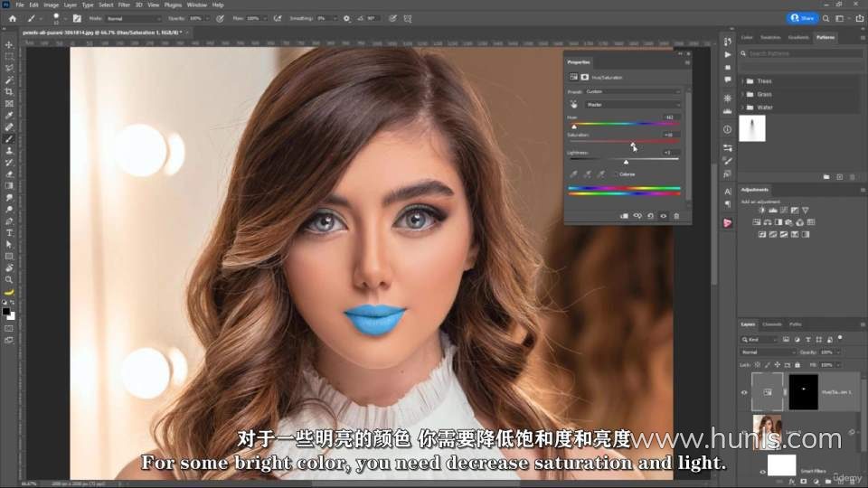Image resolution: width=868 pixels, height=488 pixels.
Task: Open the Image menu
Action: pyautogui.click(x=51, y=5)
